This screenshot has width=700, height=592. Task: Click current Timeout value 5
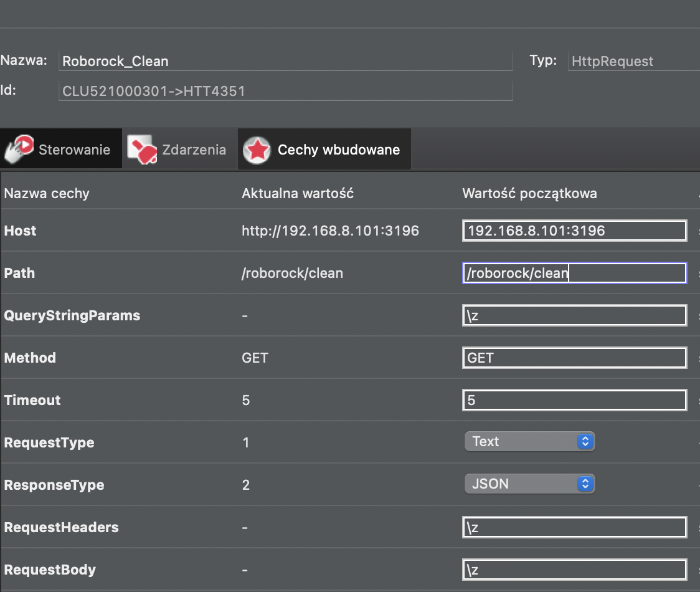pos(246,400)
